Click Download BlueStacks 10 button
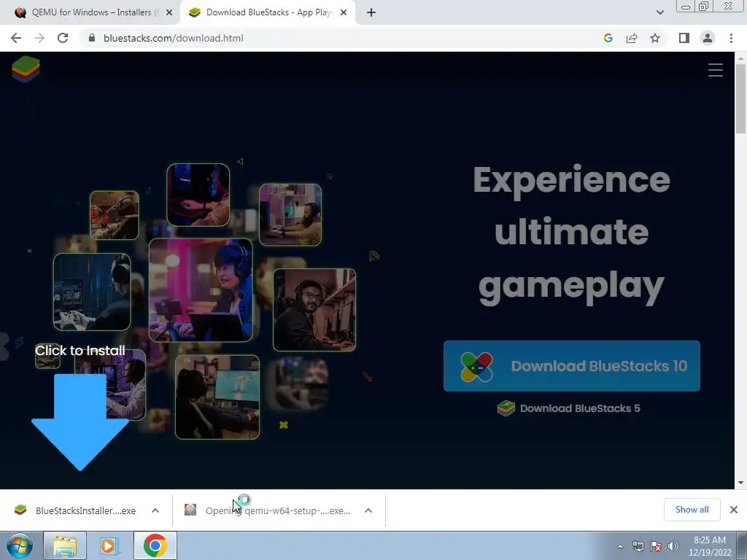 [x=572, y=366]
